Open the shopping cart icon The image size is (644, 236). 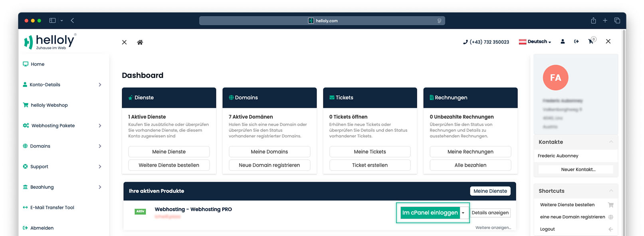tap(591, 42)
